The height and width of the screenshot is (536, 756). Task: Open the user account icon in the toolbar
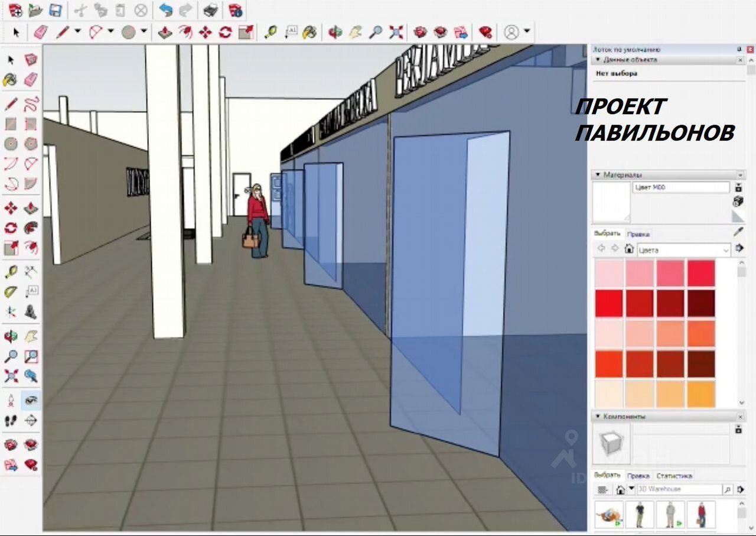tap(511, 32)
